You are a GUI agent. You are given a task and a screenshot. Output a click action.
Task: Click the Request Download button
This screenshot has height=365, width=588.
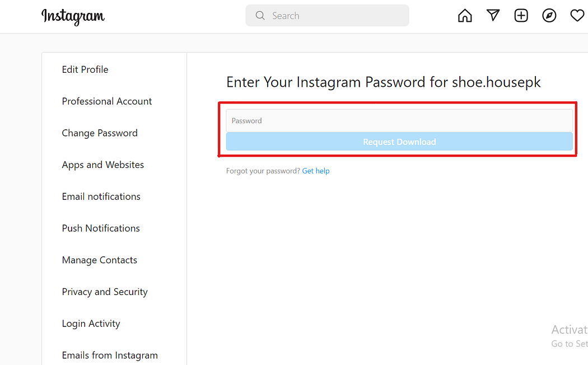point(399,142)
